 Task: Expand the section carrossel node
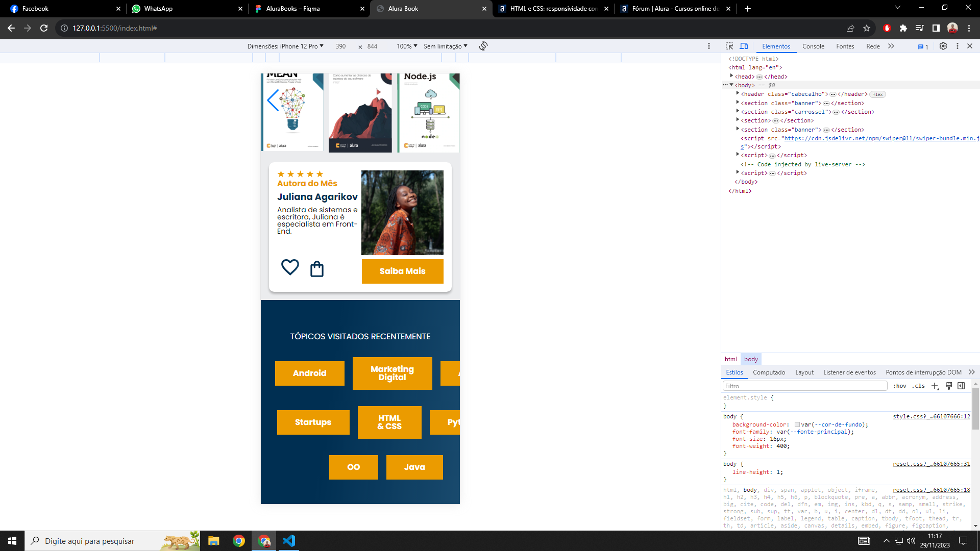(738, 111)
